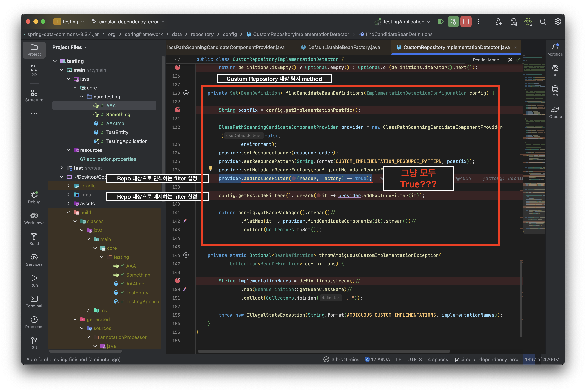
Task: Click the memory indicator 1397 of 4200M
Action: 542,359
